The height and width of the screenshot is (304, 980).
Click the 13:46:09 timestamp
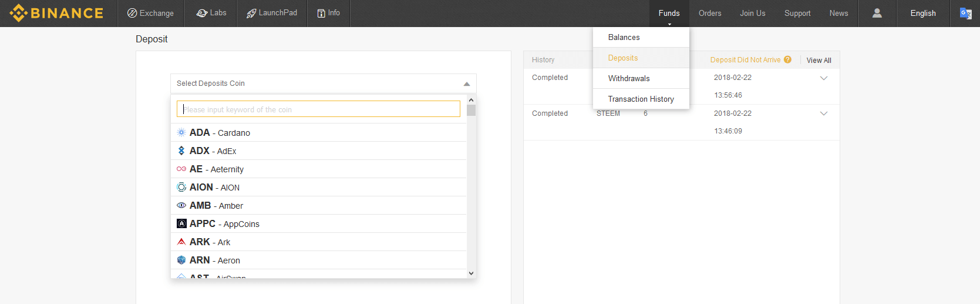(x=728, y=131)
